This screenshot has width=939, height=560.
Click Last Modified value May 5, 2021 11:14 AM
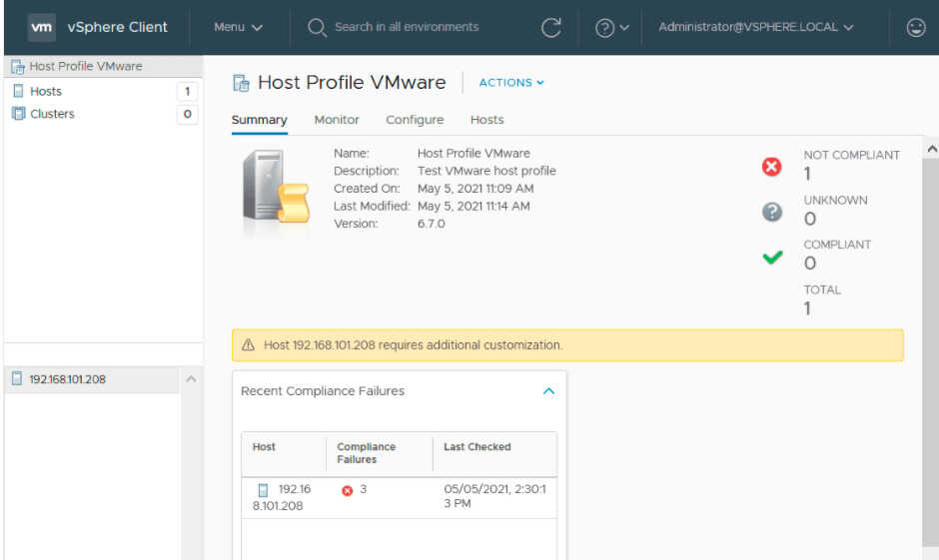473,206
